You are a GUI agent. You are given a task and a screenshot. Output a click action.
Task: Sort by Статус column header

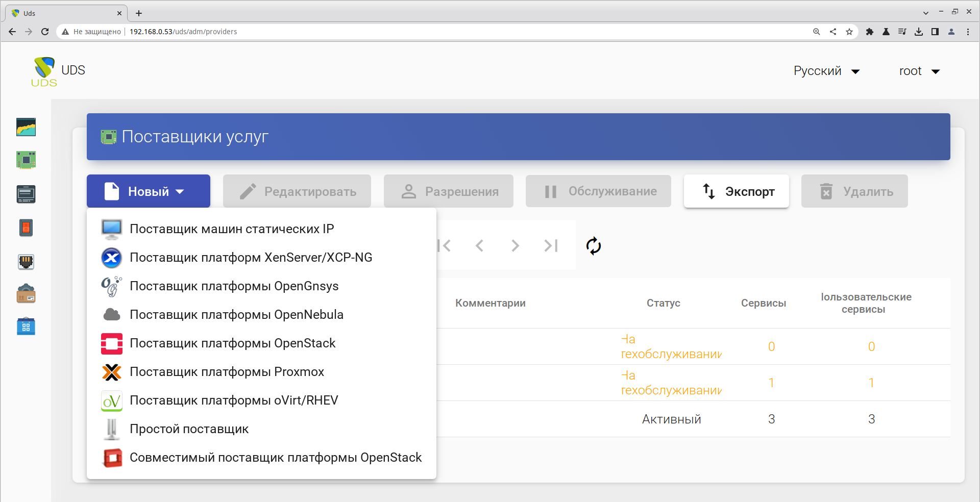pos(664,303)
